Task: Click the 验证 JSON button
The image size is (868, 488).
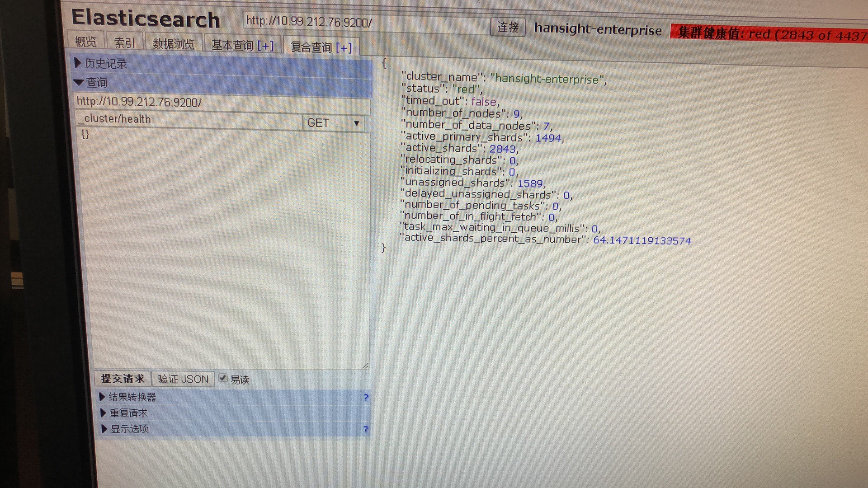Action: (183, 379)
